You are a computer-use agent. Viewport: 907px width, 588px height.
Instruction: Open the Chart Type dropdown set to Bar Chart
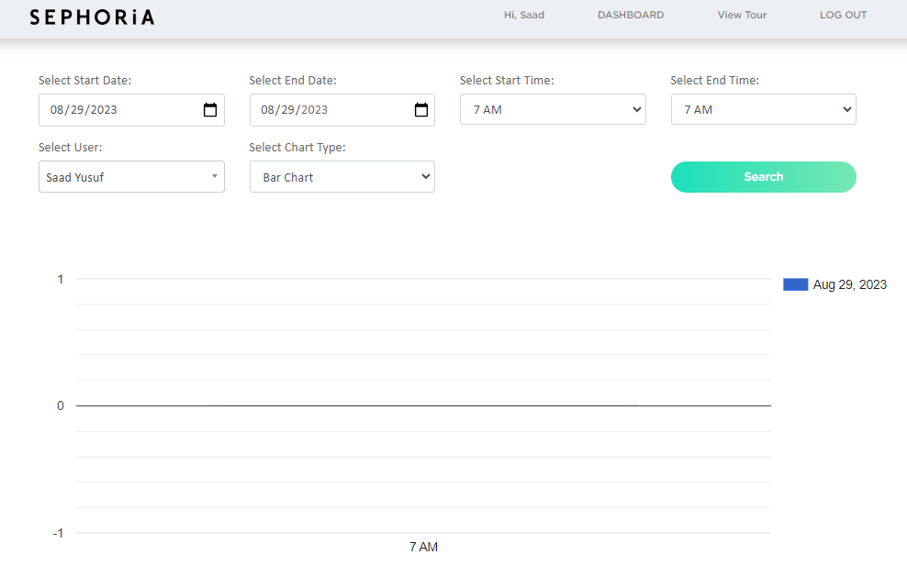tap(342, 177)
